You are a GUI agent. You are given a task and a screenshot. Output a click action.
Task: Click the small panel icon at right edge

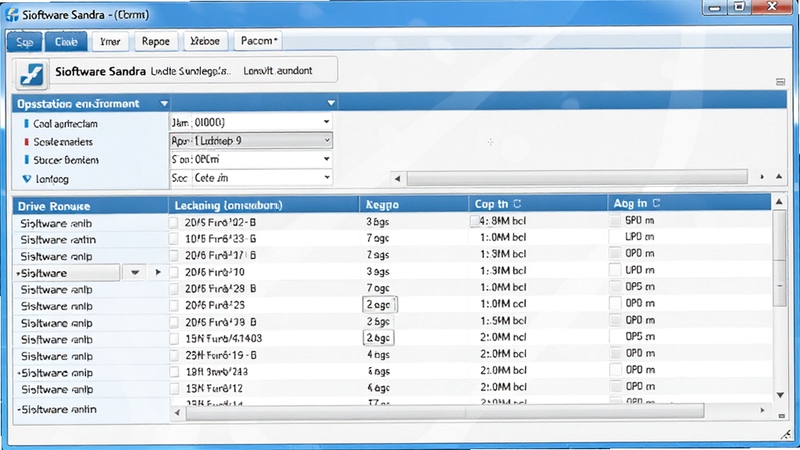[780, 82]
